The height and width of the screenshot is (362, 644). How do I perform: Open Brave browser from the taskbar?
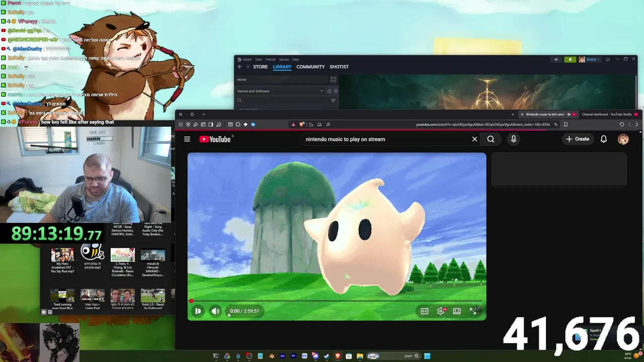(x=338, y=356)
